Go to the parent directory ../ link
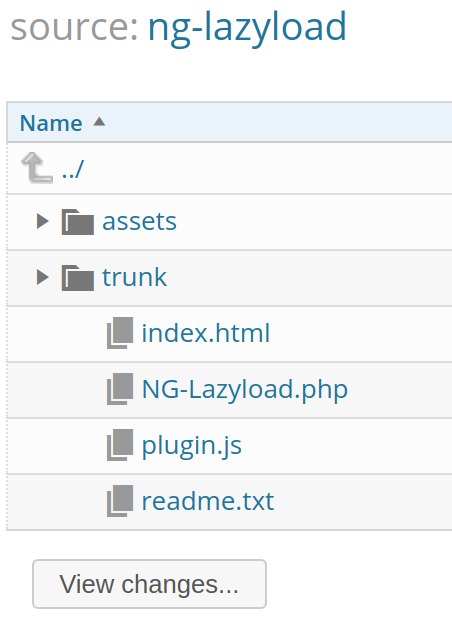Screen dimensions: 452x641 pos(73,169)
